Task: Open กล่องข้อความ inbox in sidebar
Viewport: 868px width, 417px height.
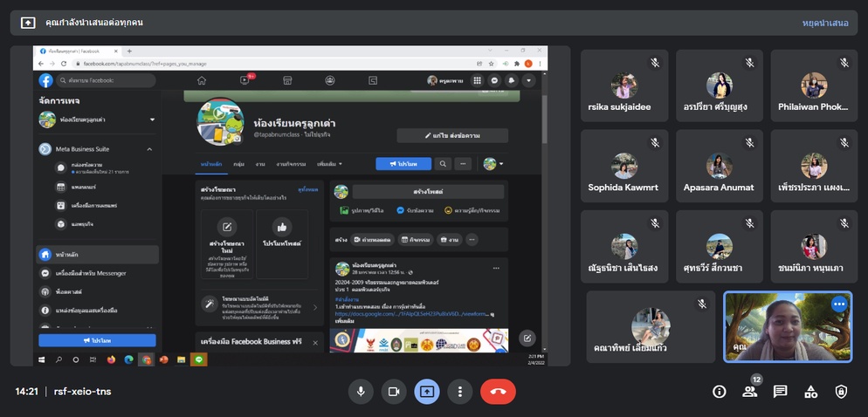Action: [x=100, y=168]
